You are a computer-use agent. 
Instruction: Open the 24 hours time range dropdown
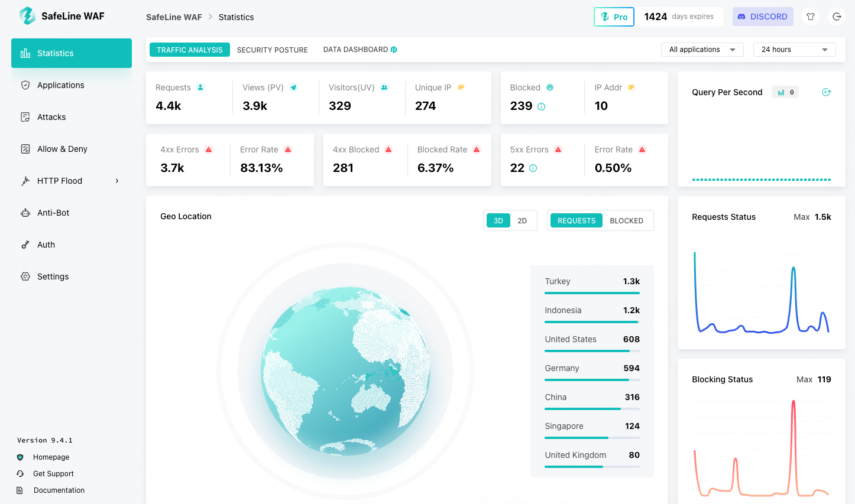pyautogui.click(x=795, y=50)
